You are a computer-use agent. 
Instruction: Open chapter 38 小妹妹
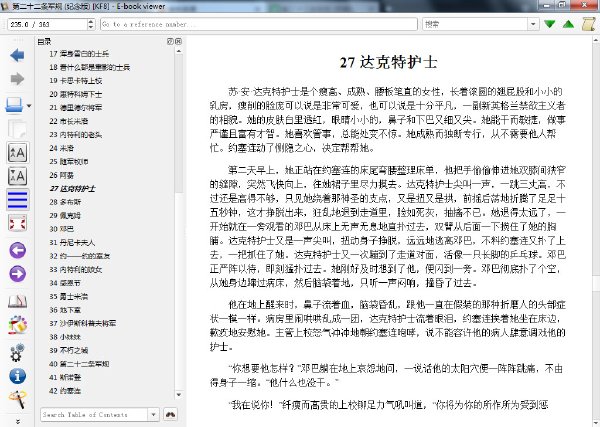(x=65, y=337)
